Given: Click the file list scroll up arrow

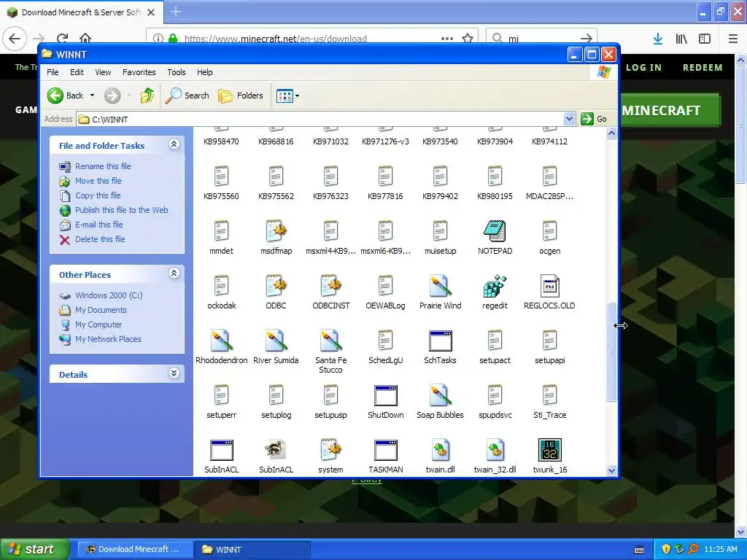Looking at the screenshot, I should 611,133.
